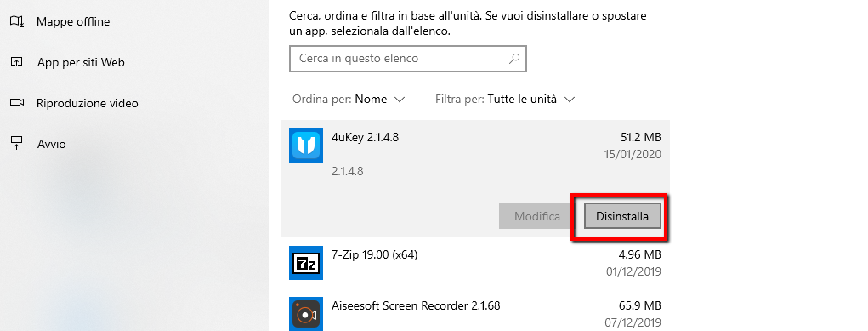The width and height of the screenshot is (868, 331).
Task: Open the Ordina per Nome dropdown
Action: click(349, 100)
